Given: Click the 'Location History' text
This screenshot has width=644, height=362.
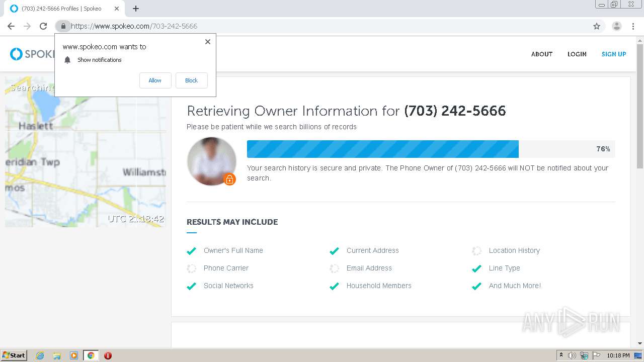Looking at the screenshot, I should tap(514, 250).
